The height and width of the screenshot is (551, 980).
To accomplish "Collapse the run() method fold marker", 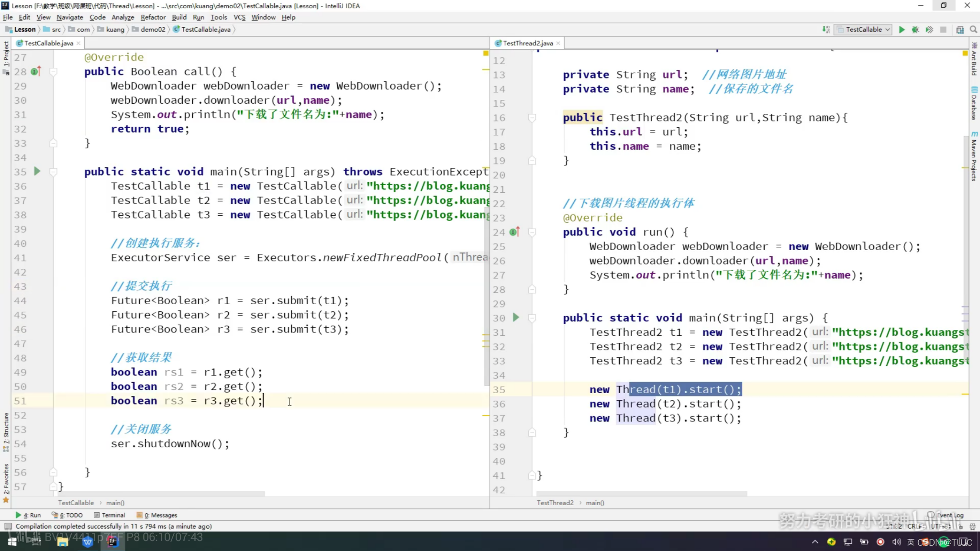I will (532, 232).
